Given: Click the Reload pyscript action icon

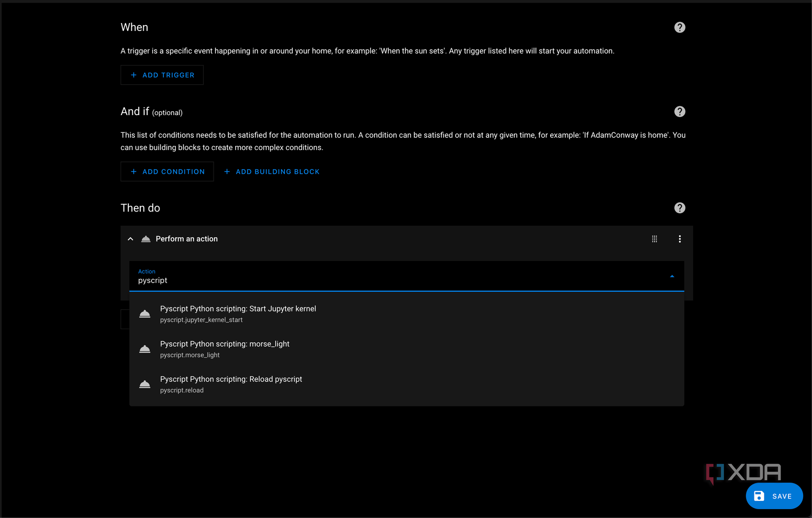Looking at the screenshot, I should pyautogui.click(x=145, y=384).
